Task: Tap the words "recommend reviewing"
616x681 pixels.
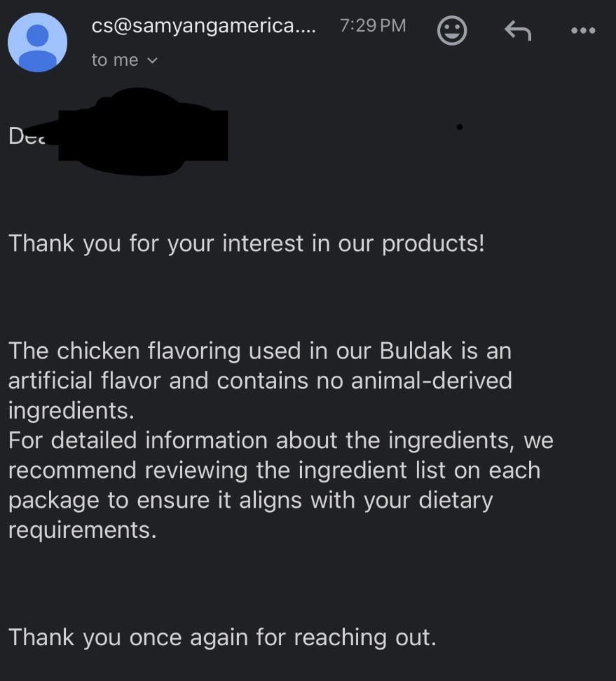Action: (128, 470)
